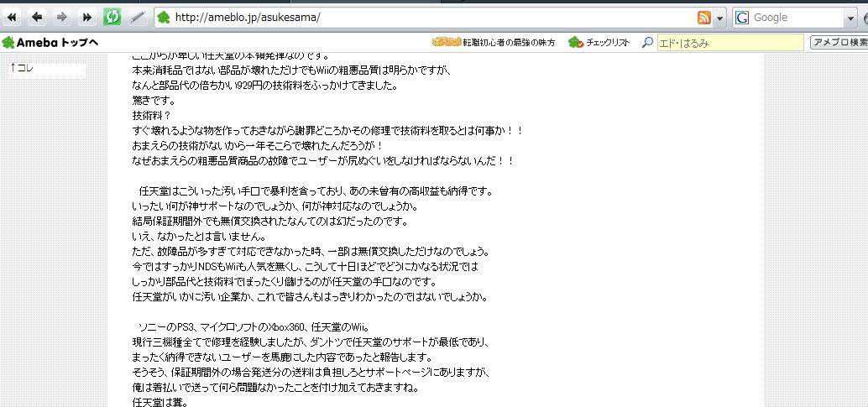Open the address bar history dropdown arrow
The width and height of the screenshot is (868, 407).
pyautogui.click(x=719, y=18)
